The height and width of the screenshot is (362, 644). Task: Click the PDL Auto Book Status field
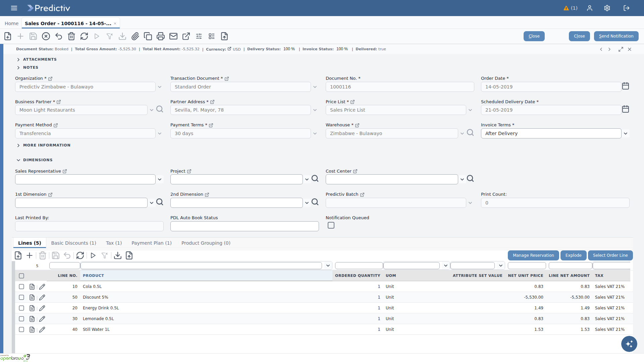(245, 226)
